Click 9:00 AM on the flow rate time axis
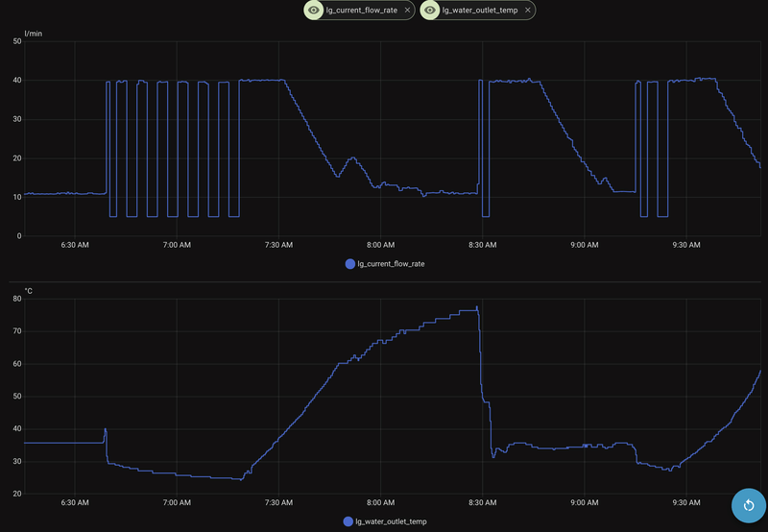 [x=584, y=245]
